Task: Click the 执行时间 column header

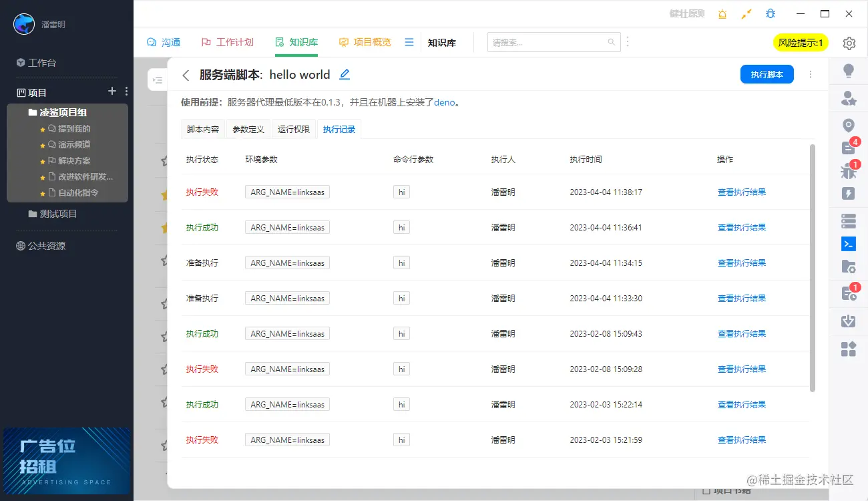Action: (x=586, y=160)
